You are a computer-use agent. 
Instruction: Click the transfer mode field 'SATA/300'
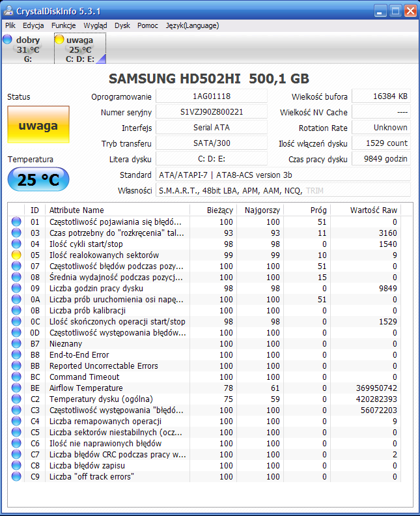pyautogui.click(x=212, y=143)
